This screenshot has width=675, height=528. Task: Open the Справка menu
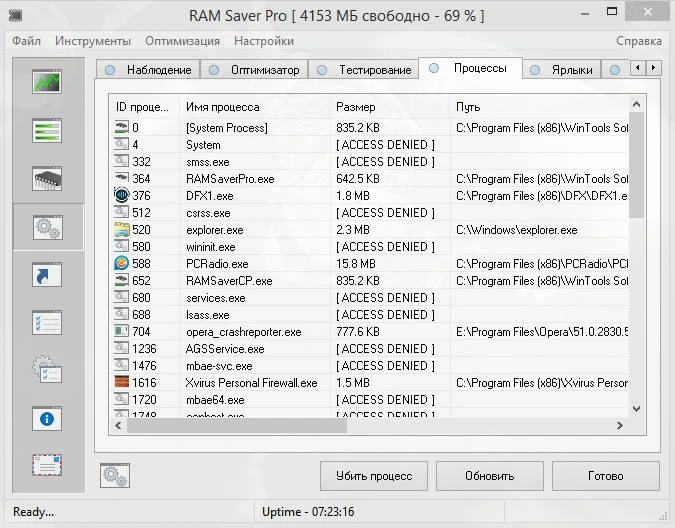639,41
